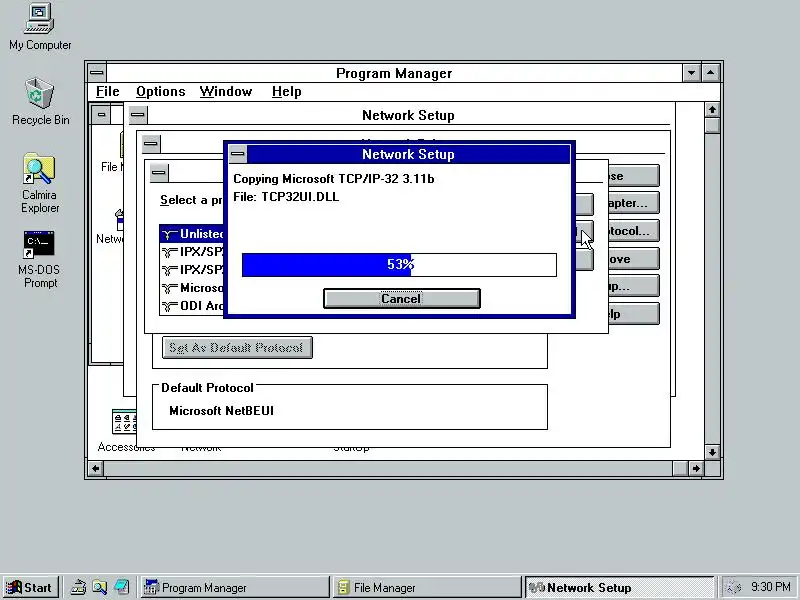Click Program Manager's horizontal scrollbar right arrow

(696, 468)
